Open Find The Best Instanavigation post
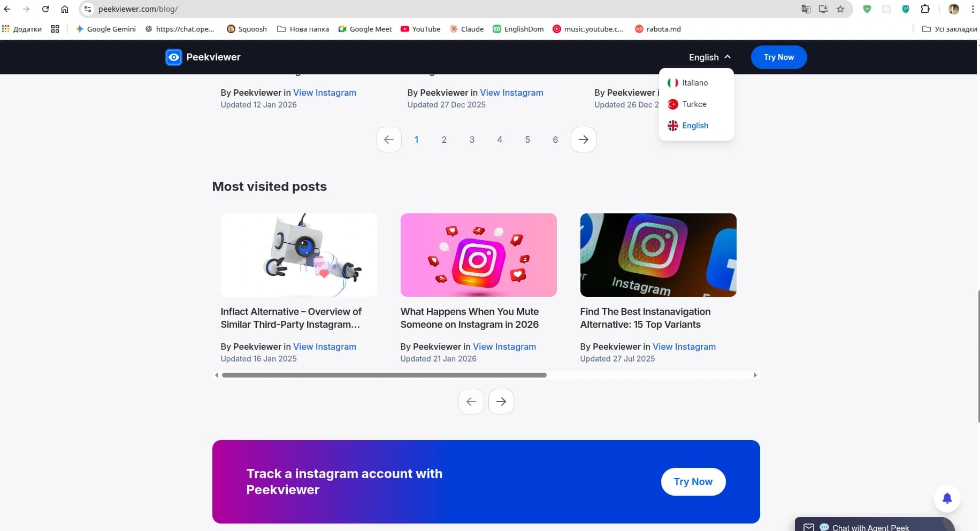This screenshot has height=531, width=980. [646, 318]
